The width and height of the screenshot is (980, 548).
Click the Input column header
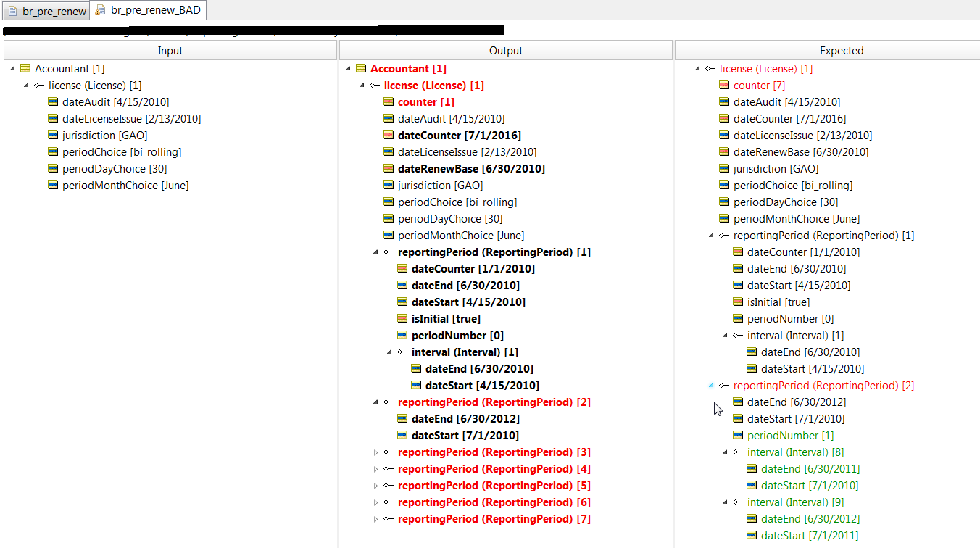170,51
